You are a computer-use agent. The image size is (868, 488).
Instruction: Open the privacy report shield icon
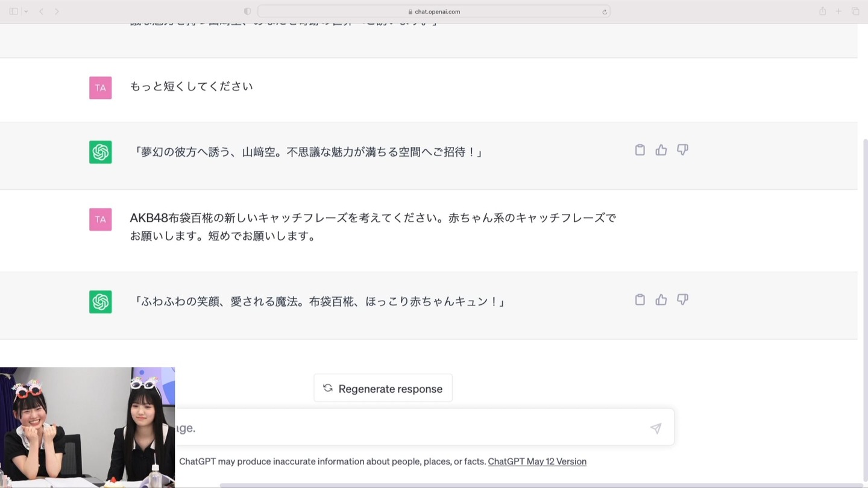point(247,11)
